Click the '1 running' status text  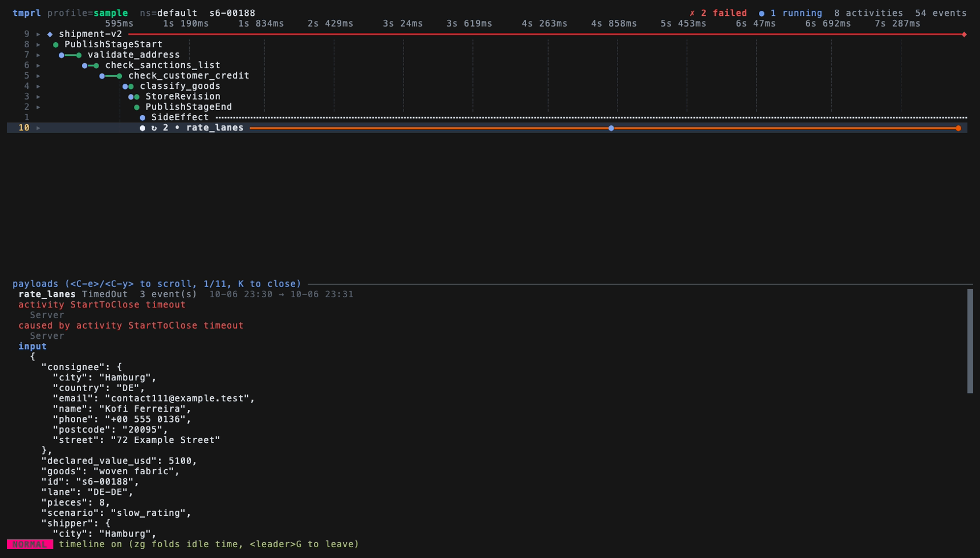[797, 13]
